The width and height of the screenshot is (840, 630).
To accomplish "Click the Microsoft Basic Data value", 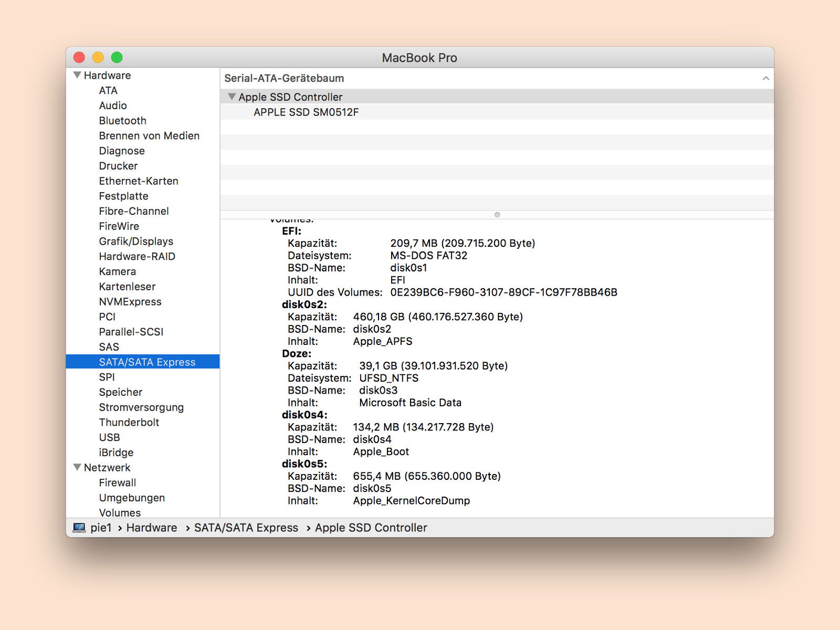I will point(410,403).
